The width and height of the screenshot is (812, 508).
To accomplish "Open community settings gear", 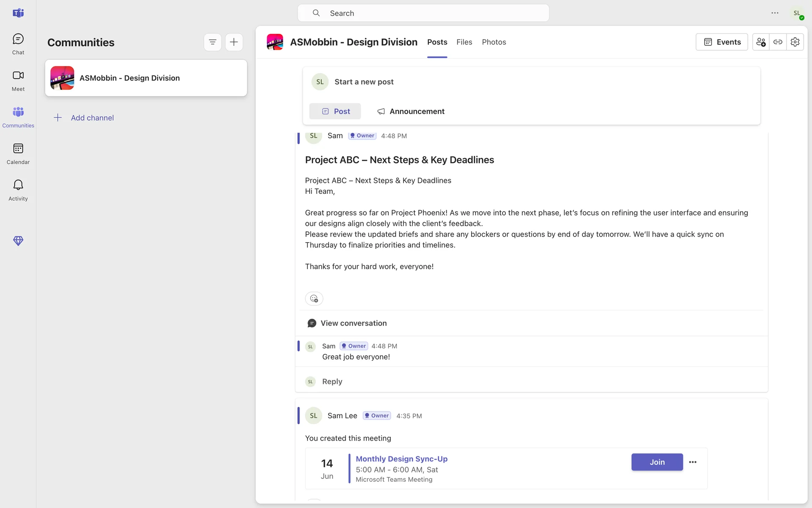I will click(x=795, y=42).
